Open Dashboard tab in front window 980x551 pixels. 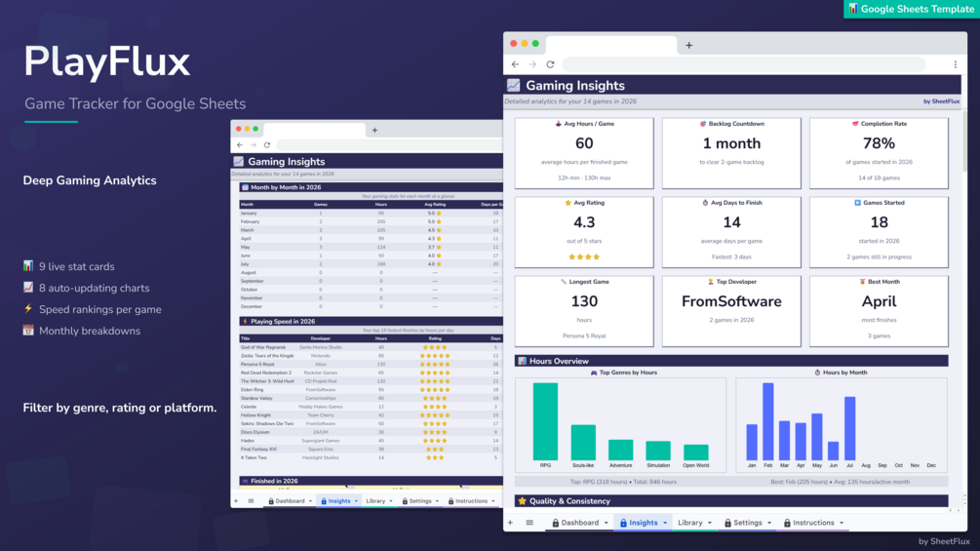click(579, 523)
